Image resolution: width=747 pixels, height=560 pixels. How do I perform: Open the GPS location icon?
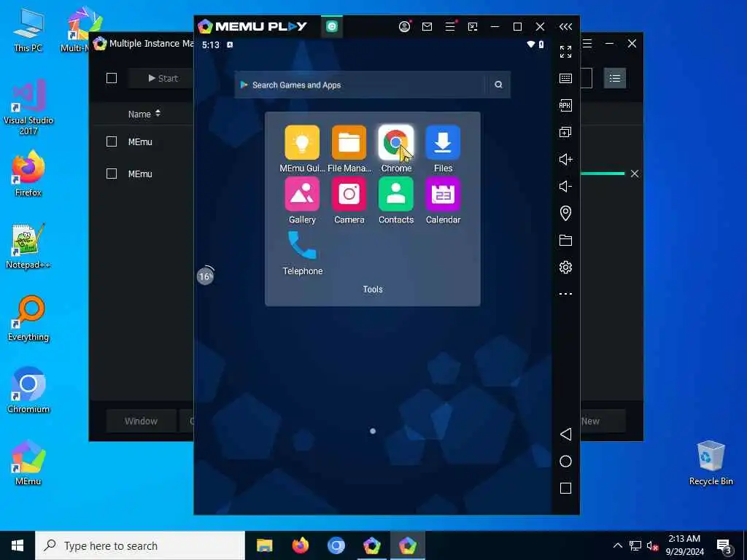pos(565,213)
